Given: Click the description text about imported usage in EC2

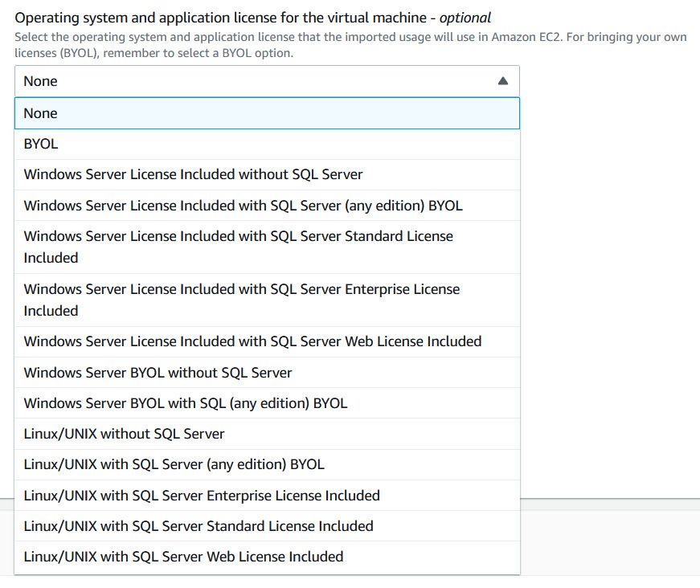Looking at the screenshot, I should pos(350,45).
